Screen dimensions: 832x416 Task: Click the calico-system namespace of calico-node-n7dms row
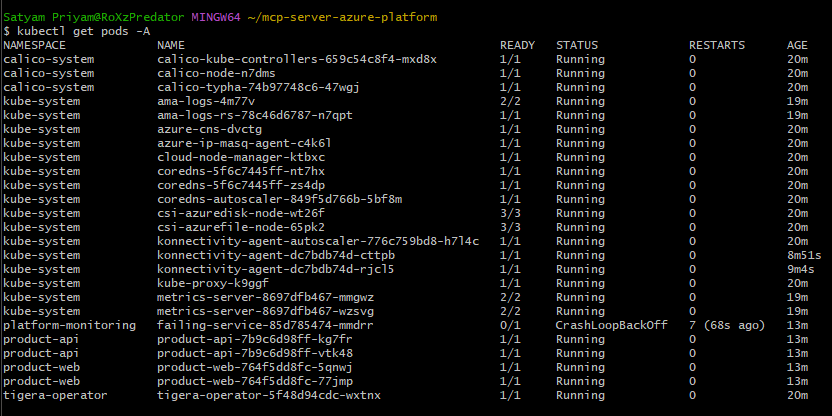pyautogui.click(x=49, y=73)
